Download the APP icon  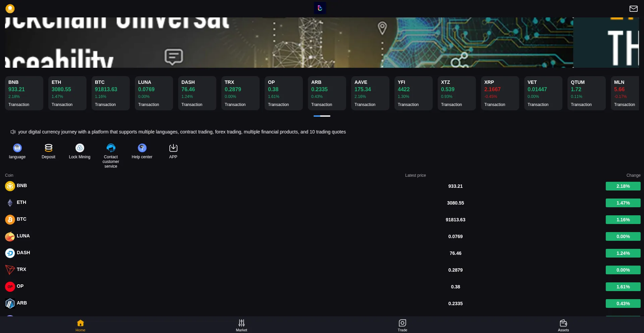point(173,148)
